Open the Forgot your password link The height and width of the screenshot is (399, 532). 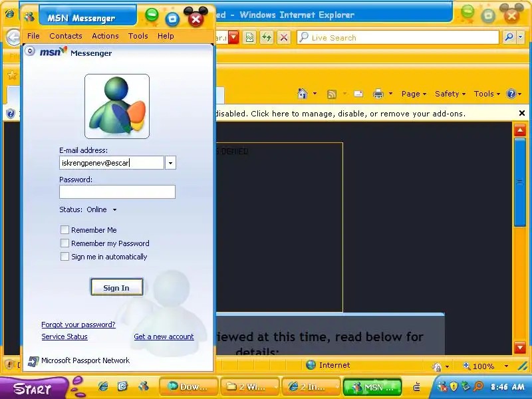pyautogui.click(x=78, y=325)
